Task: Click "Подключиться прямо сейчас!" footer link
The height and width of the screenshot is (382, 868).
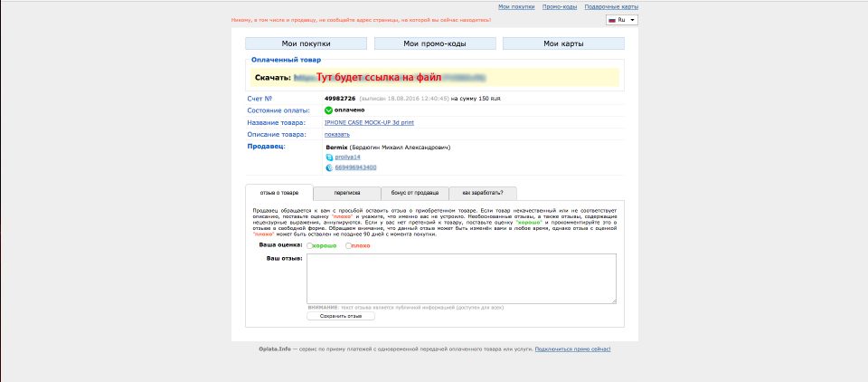Action: [x=572, y=349]
